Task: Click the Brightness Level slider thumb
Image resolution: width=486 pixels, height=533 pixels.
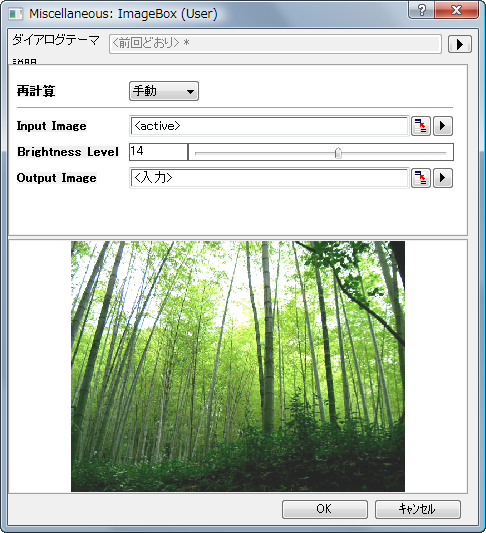Action: 338,153
